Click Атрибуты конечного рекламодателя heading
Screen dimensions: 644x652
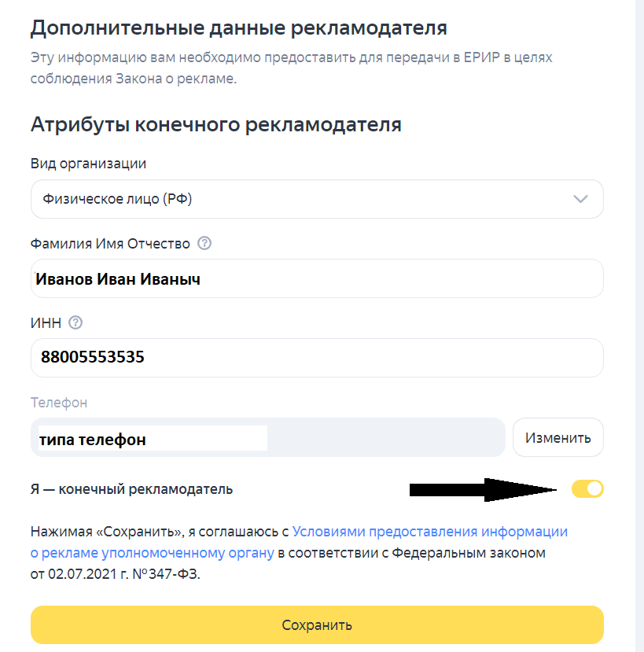click(x=216, y=124)
